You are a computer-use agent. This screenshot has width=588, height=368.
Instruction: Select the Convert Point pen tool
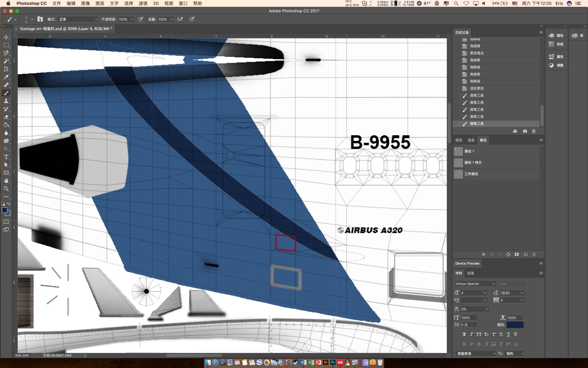[6, 149]
